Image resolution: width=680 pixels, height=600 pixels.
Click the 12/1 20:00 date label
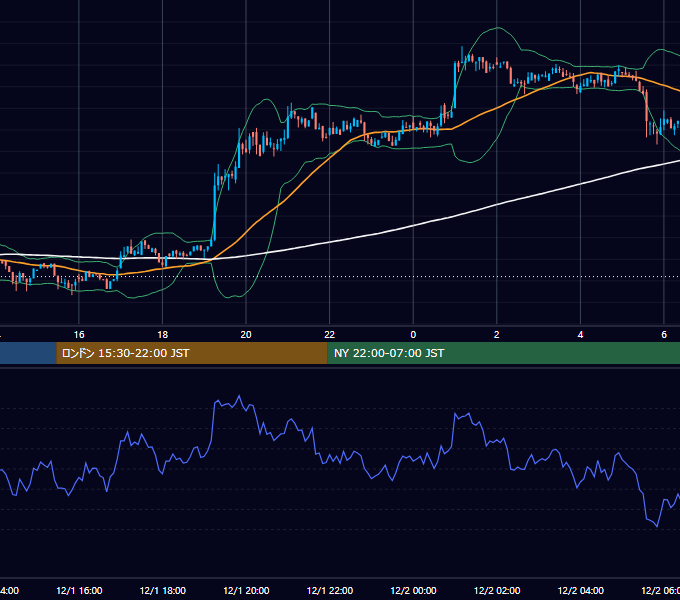[x=246, y=590]
